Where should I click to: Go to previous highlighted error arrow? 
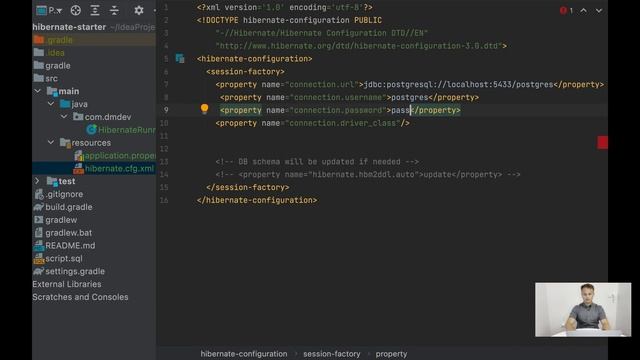[x=584, y=11]
